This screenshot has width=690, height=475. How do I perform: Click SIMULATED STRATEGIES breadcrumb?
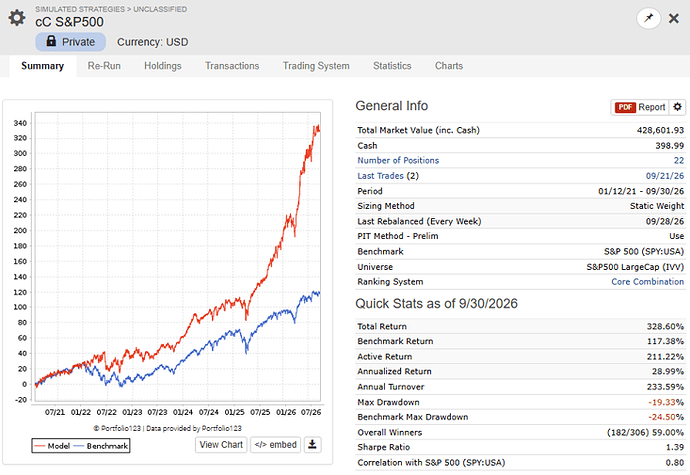(x=80, y=9)
